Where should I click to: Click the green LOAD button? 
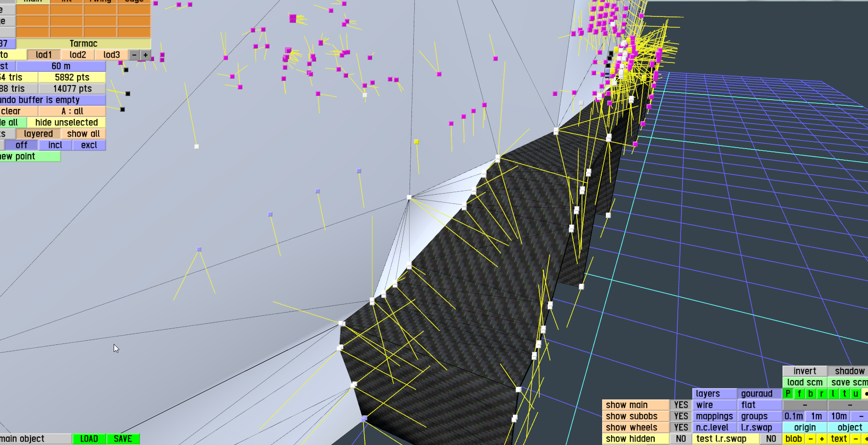[89, 439]
